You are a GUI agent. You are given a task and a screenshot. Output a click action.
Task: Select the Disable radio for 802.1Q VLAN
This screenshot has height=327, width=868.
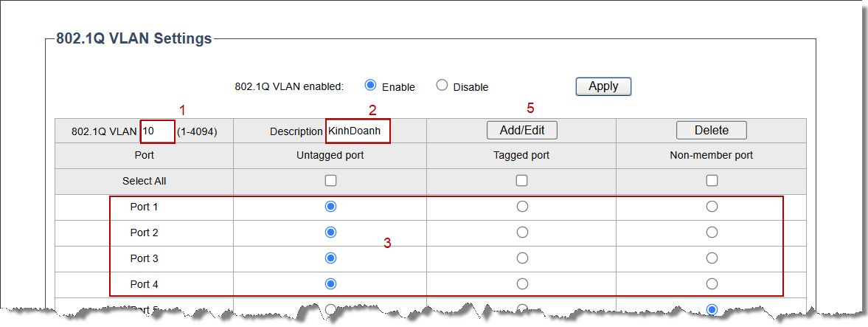click(x=442, y=86)
